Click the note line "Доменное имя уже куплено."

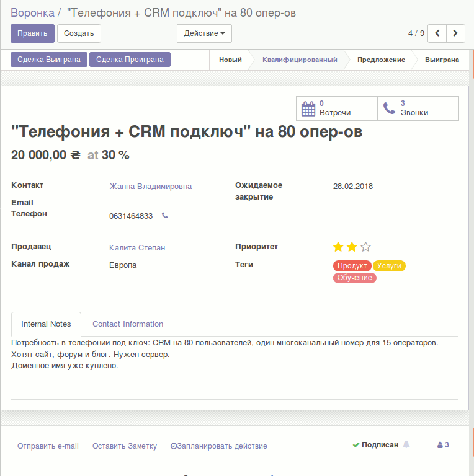[65, 366]
